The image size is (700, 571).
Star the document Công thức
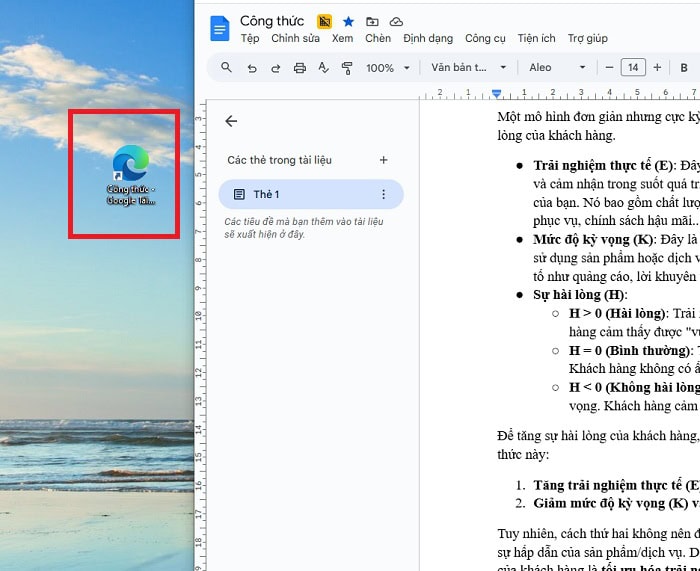tap(348, 21)
